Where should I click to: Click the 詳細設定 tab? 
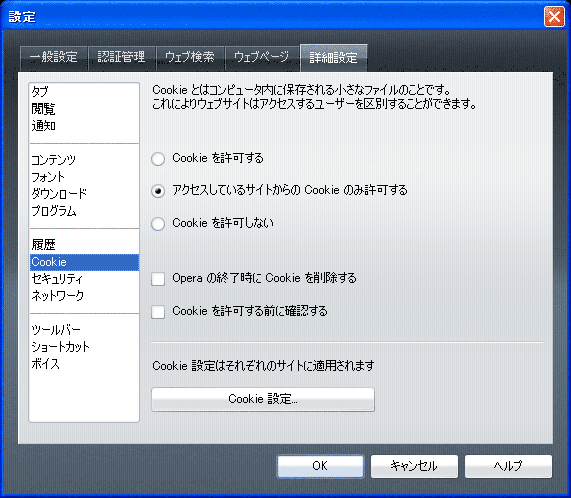pos(334,58)
